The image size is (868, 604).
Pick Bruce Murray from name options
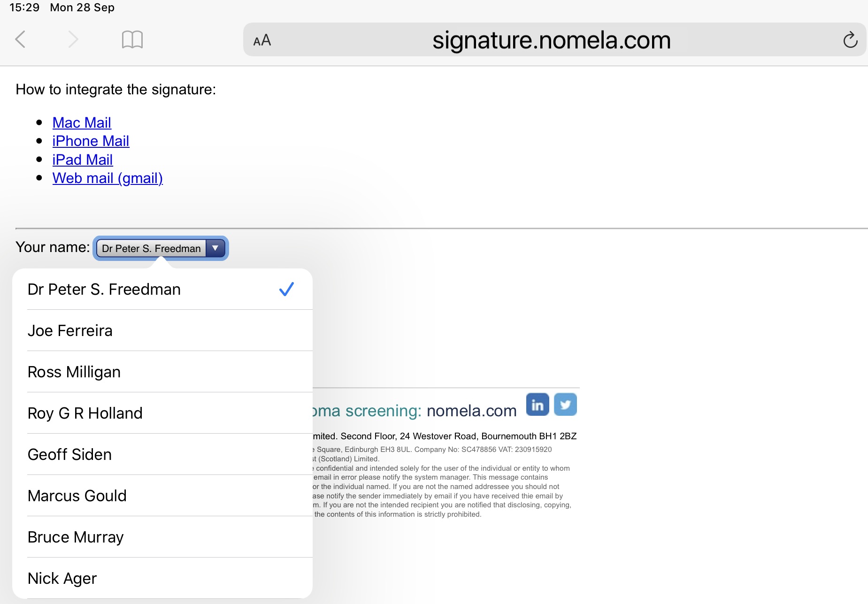(x=162, y=537)
